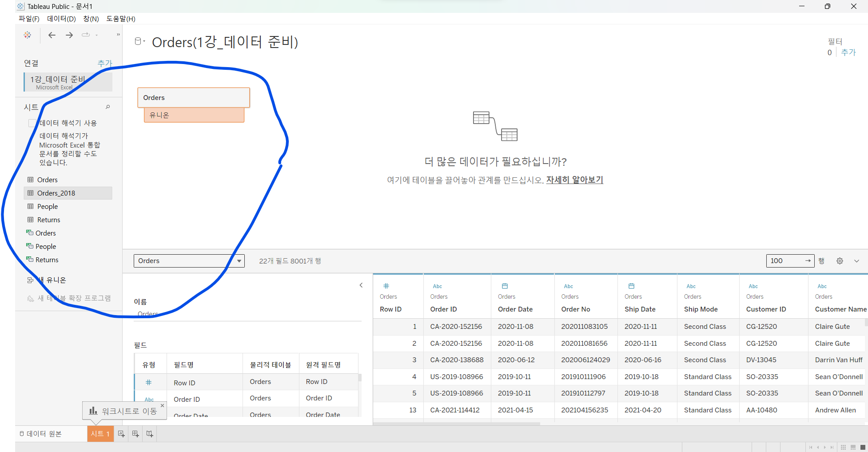The height and width of the screenshot is (452, 868).
Task: Click the forward arrow in toolbar
Action: [69, 35]
